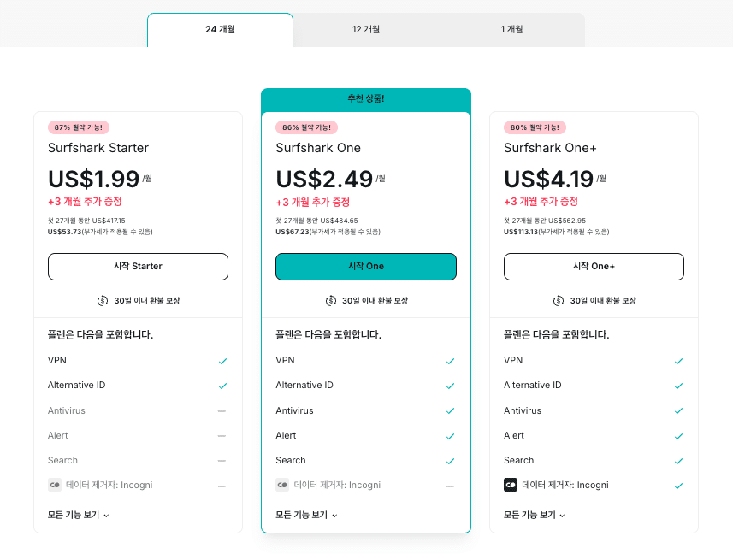Click Search checkmark in Surfshark One+ plan
The width and height of the screenshot is (733, 560).
[x=678, y=460]
